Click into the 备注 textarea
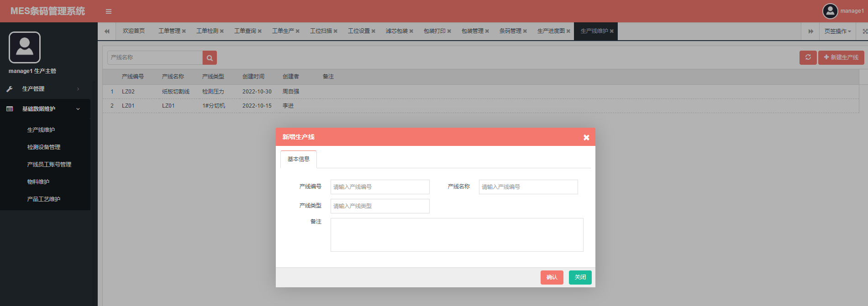 [457, 235]
